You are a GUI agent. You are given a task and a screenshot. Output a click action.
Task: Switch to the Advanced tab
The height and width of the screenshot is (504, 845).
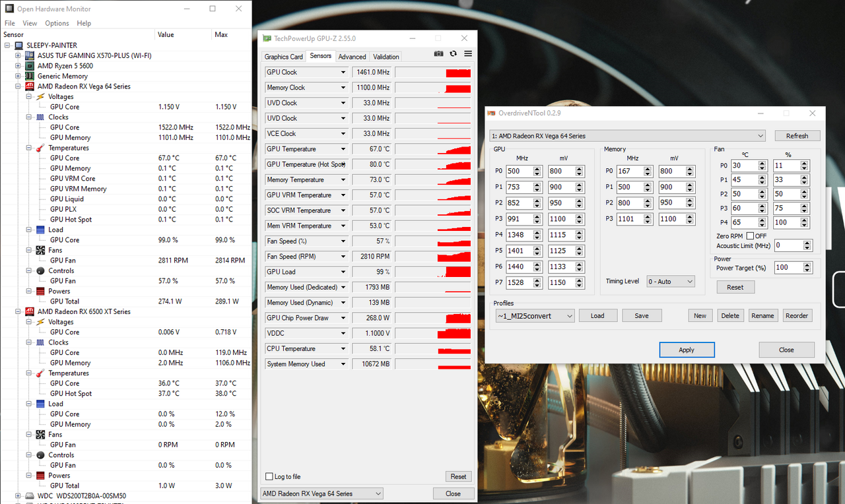352,57
